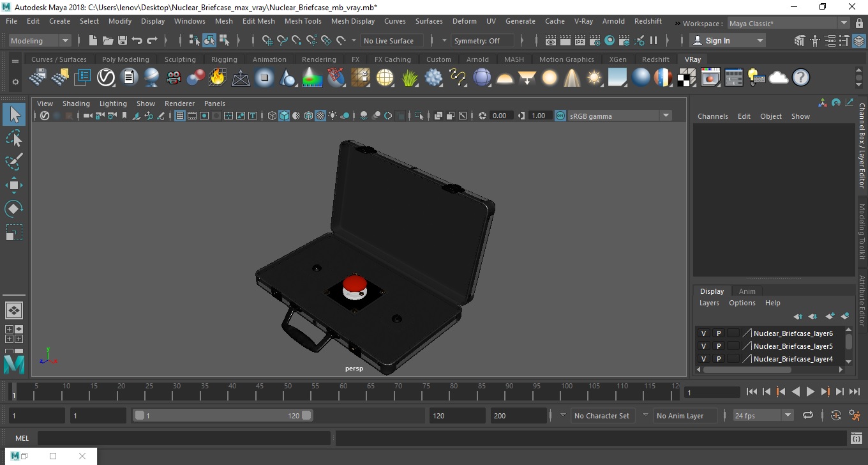The image size is (868, 465).
Task: Open the Hypershade sphere icon
Action: [x=610, y=40]
